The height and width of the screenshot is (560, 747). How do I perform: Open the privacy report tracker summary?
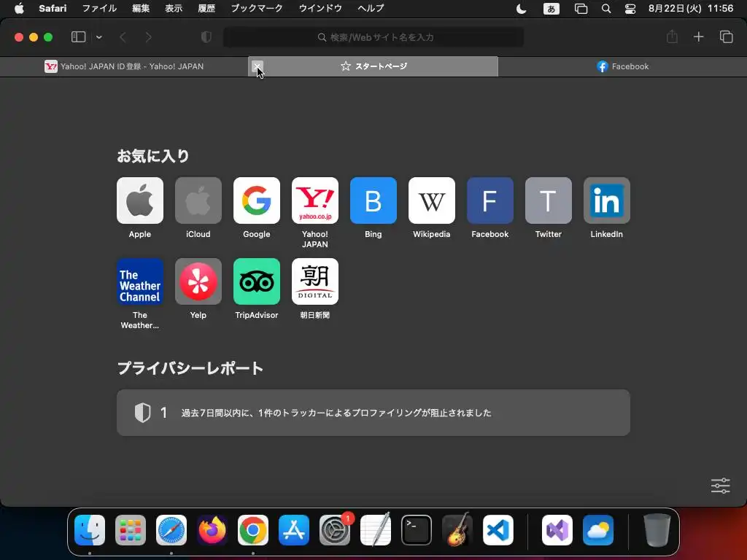373,413
